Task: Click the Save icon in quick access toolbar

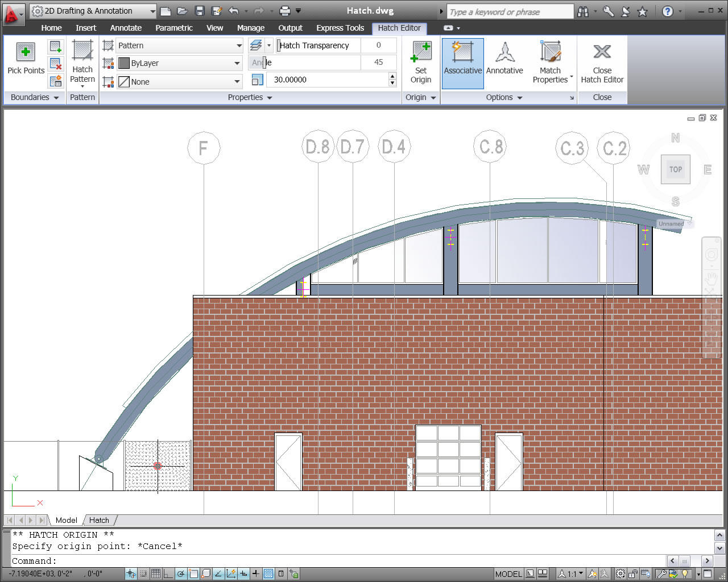Action: click(x=199, y=11)
